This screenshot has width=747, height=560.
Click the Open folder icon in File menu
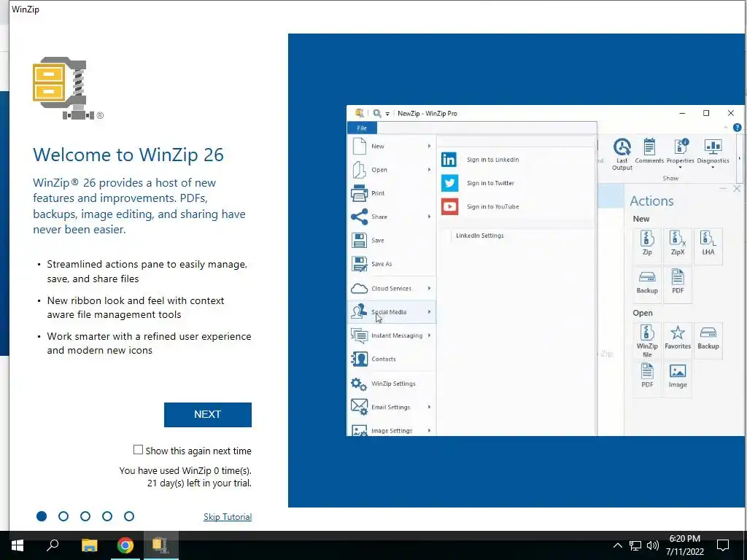tap(359, 169)
